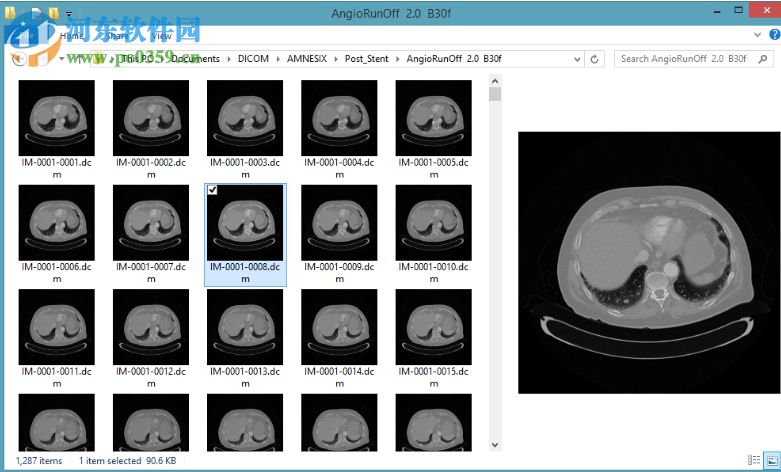Select thumbnail IM-0001-0002.dcm
The image size is (781, 472).
pyautogui.click(x=151, y=118)
